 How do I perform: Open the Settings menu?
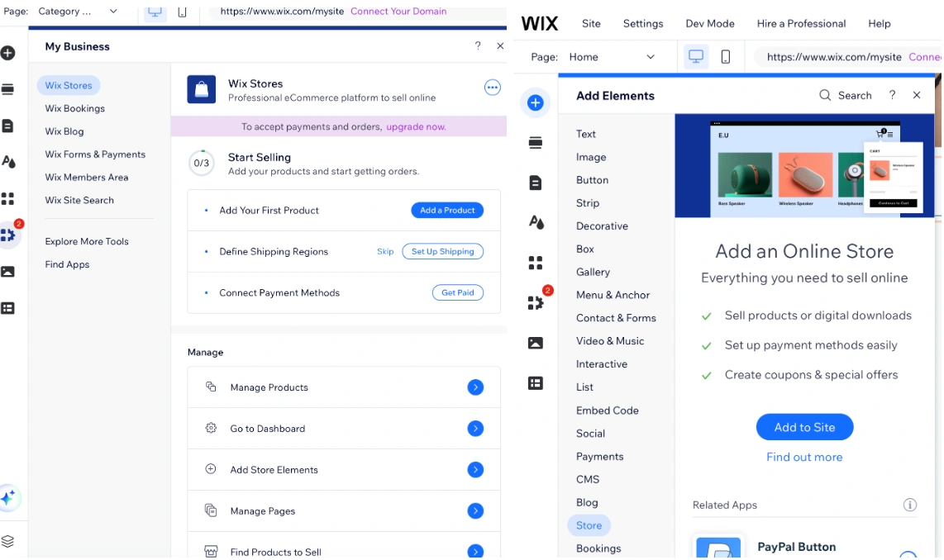(x=643, y=23)
